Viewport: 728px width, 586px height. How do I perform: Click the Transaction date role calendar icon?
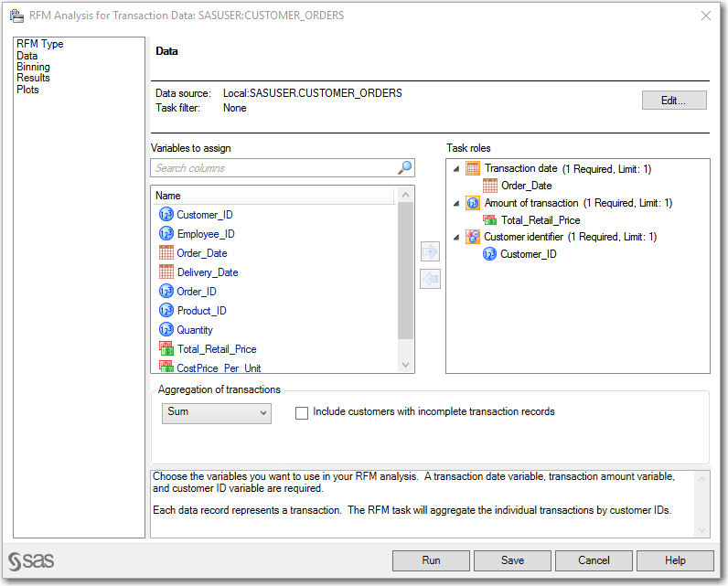click(473, 168)
